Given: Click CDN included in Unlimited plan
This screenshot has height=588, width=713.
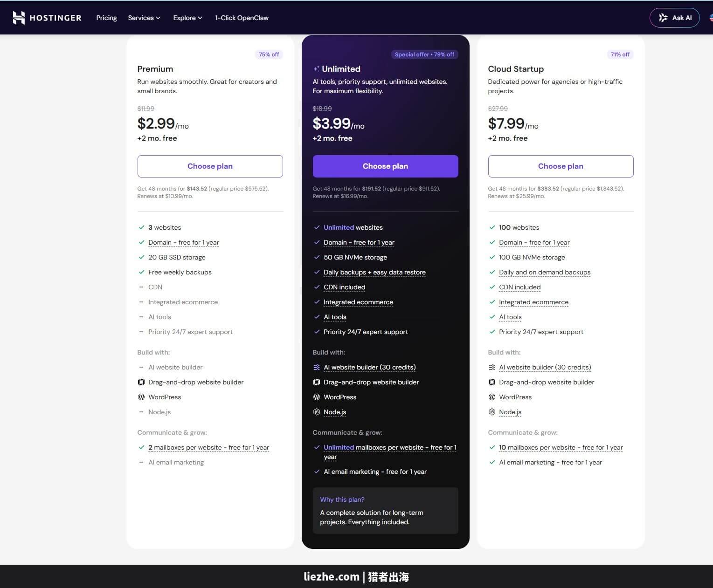Looking at the screenshot, I should click(x=345, y=287).
